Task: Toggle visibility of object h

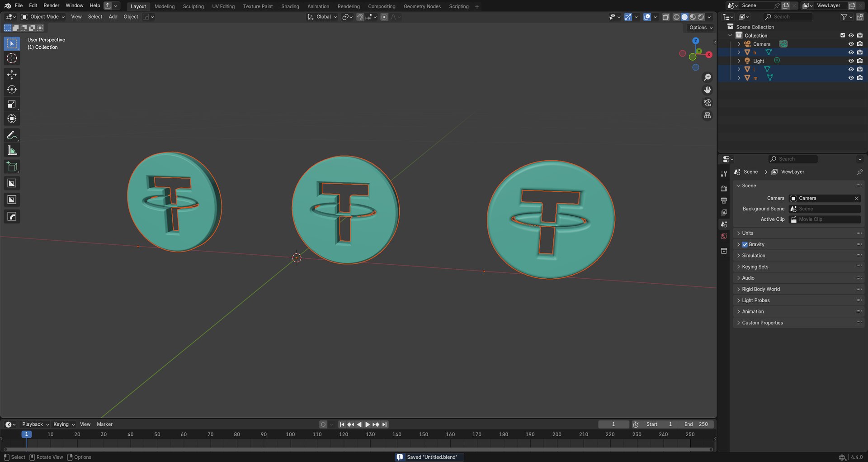Action: [x=851, y=52]
